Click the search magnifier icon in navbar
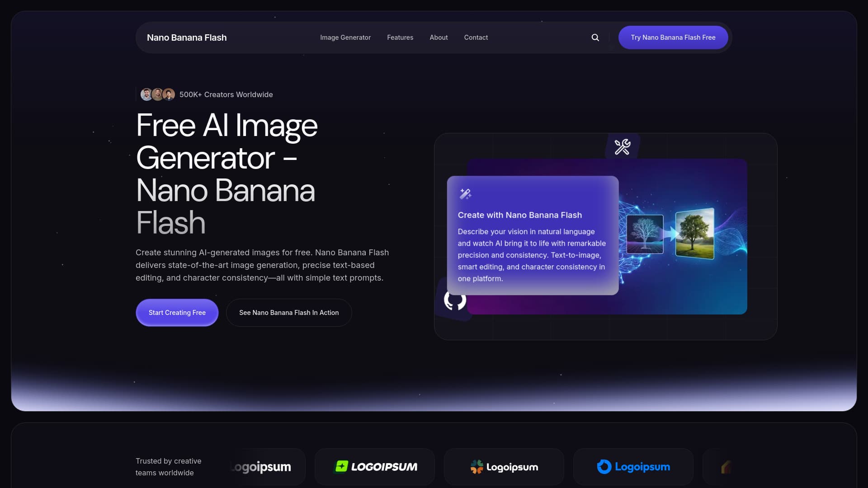This screenshot has height=488, width=868. 595,38
